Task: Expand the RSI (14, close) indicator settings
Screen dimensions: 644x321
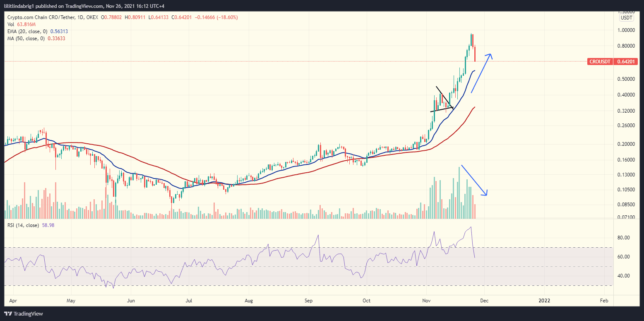Action: [23, 224]
